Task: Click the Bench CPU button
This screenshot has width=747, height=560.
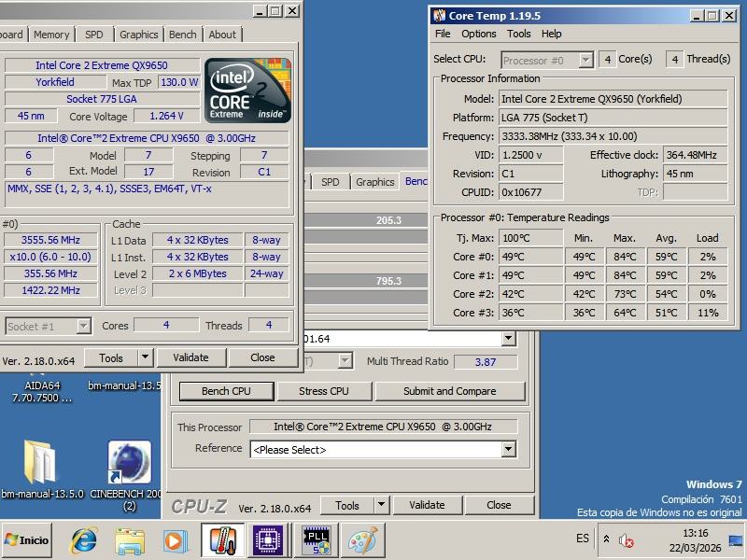Action: point(226,391)
